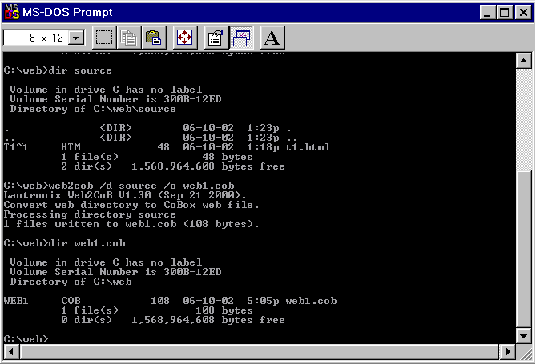Minimize the MS-DOS Prompt window
The height and width of the screenshot is (364, 535).
tap(487, 13)
